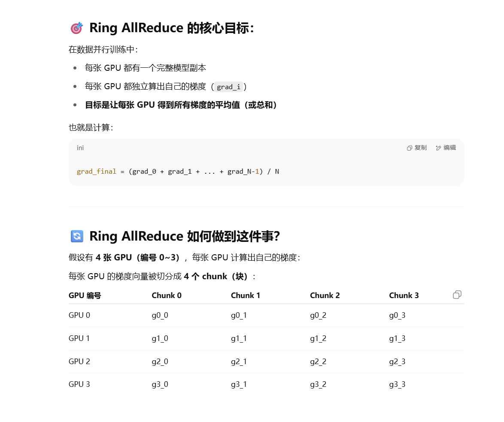
Task: Click bold text '4 张 GPU（编号 0~3）'
Action: pos(139,258)
